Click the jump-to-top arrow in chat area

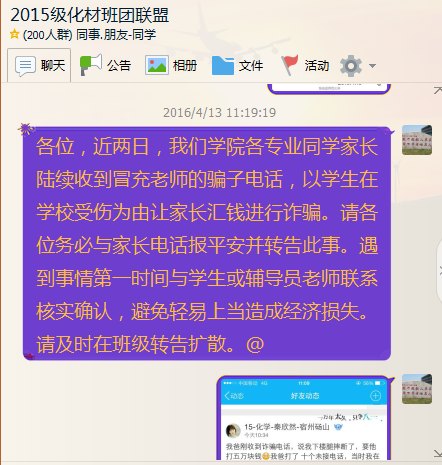437,90
